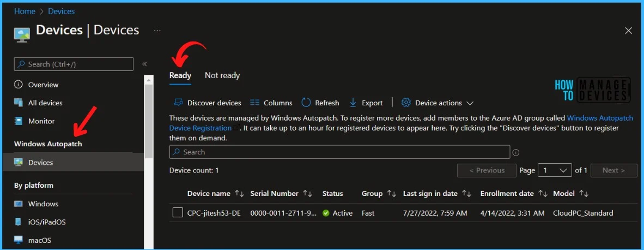Click the info icon beside search box
Viewport: 644px width, 250px height.
(x=517, y=152)
